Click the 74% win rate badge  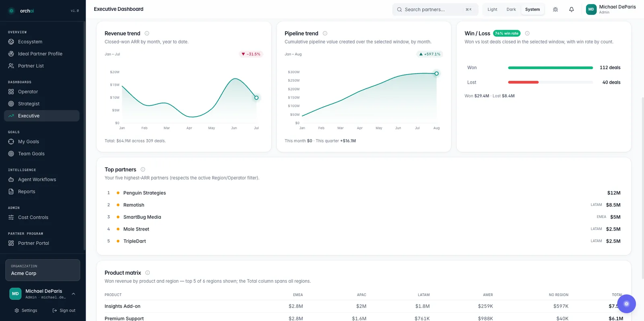507,33
